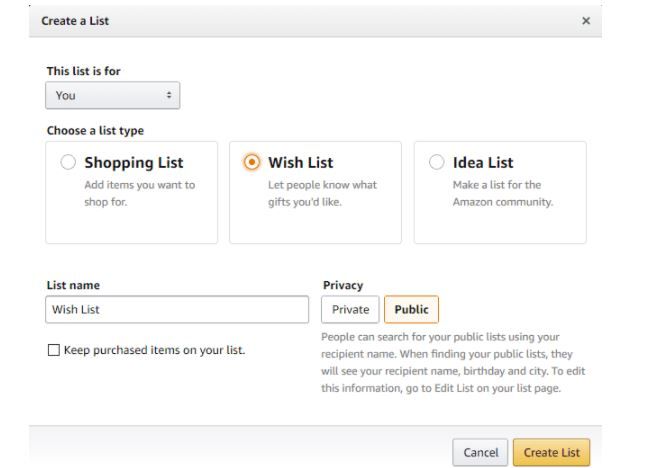Enable keep purchased items checkbox
666x468 pixels.
click(54, 350)
